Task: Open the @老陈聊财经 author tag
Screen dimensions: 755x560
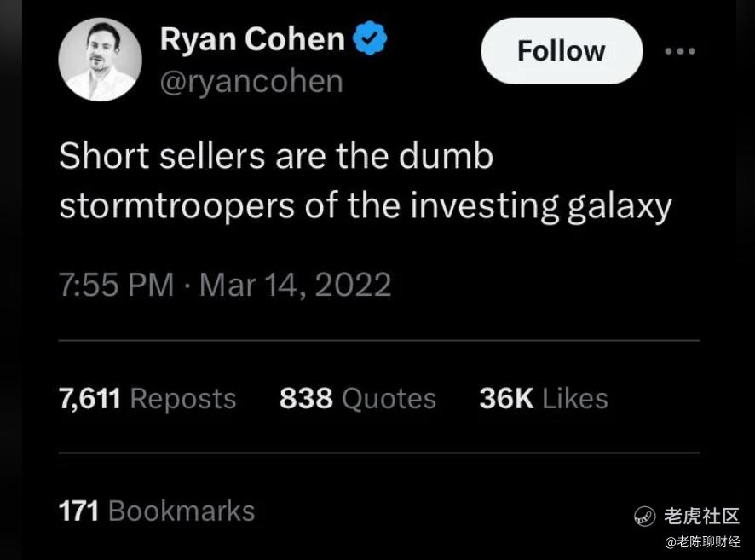Action: click(x=702, y=542)
